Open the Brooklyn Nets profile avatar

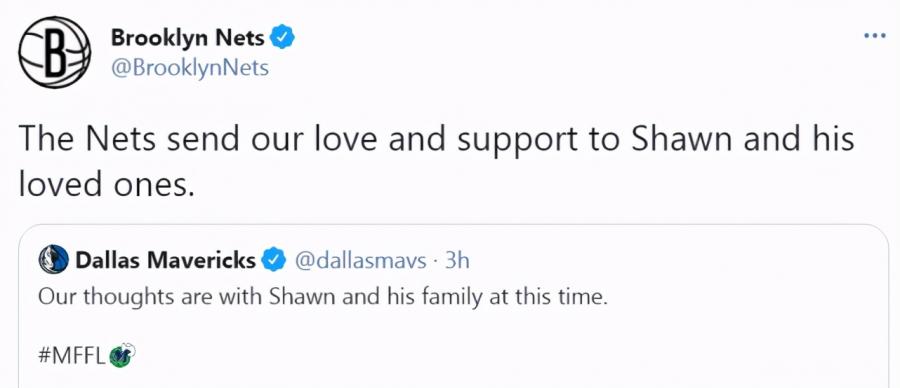[x=54, y=52]
